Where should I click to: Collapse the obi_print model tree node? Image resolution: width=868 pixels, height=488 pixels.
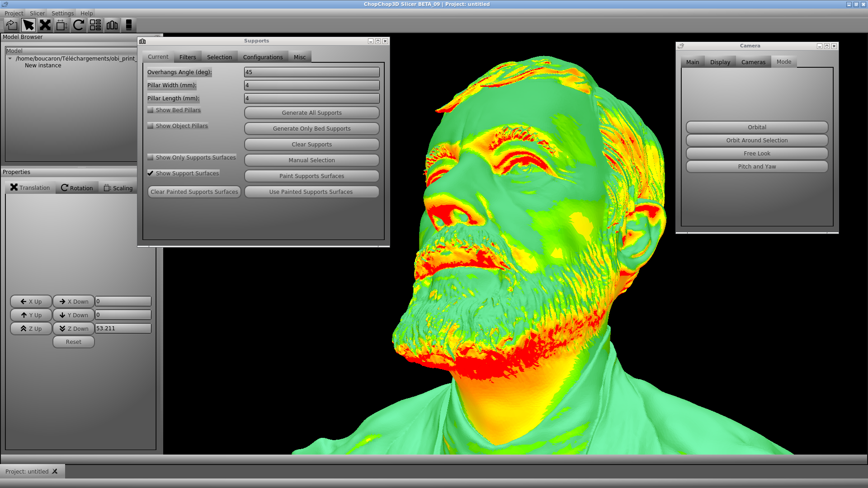point(10,59)
